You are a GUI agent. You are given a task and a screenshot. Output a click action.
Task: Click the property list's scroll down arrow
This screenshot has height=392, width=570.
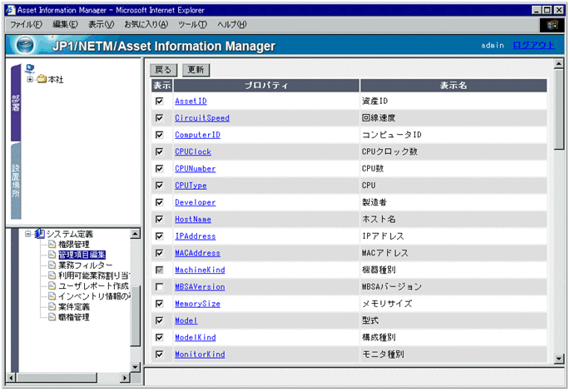coord(559,358)
